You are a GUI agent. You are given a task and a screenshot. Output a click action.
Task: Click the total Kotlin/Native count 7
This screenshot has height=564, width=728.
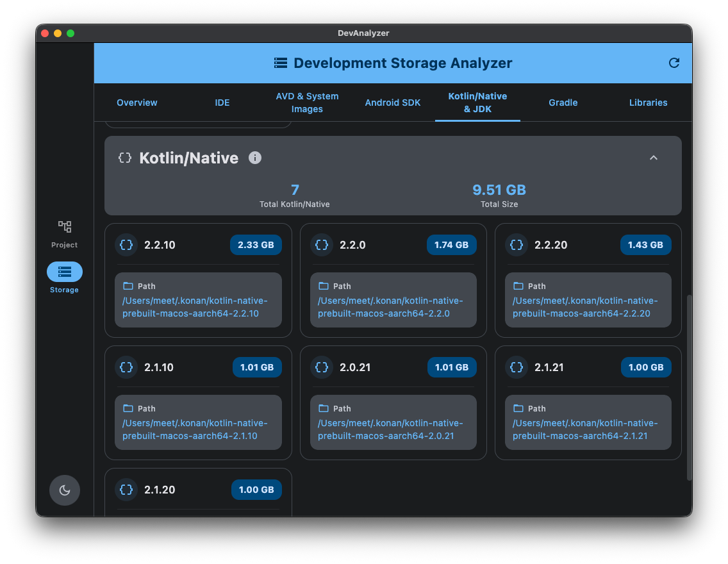(x=295, y=190)
